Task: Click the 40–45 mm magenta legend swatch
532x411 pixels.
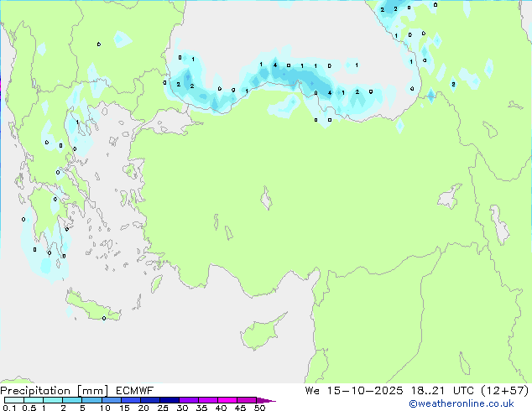Action: click(227, 400)
